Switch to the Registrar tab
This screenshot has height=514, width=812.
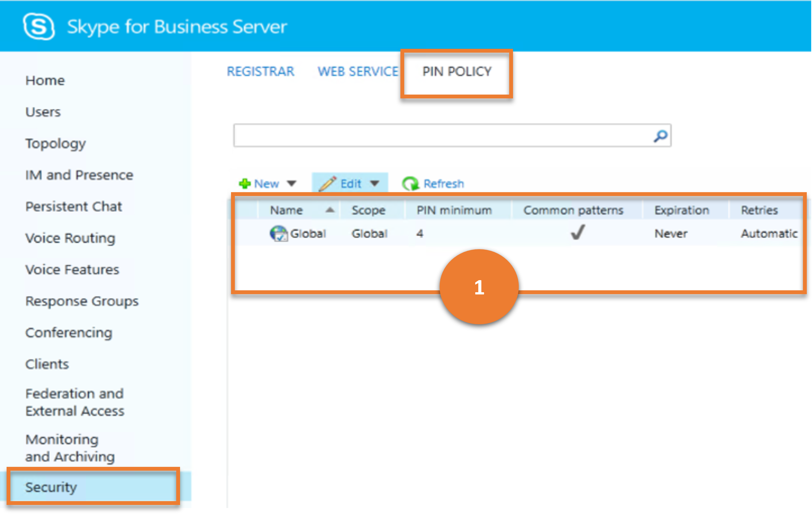pyautogui.click(x=261, y=72)
